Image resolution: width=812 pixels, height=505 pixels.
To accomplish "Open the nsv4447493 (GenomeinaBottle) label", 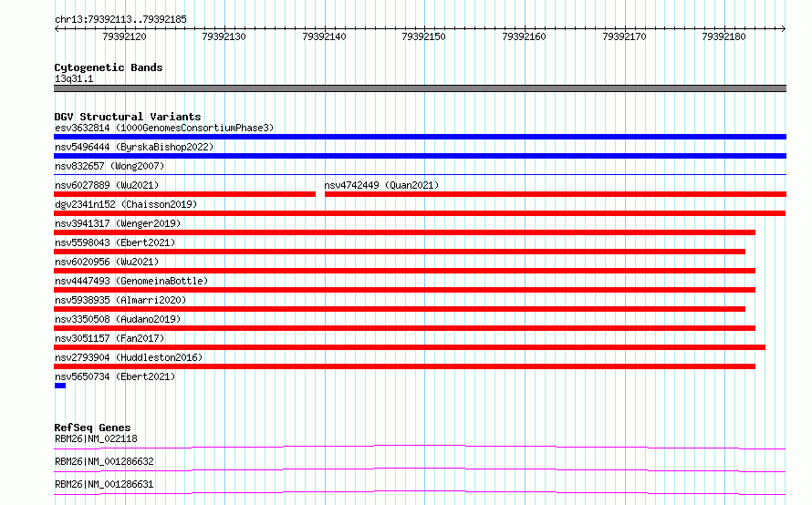I will [x=131, y=281].
